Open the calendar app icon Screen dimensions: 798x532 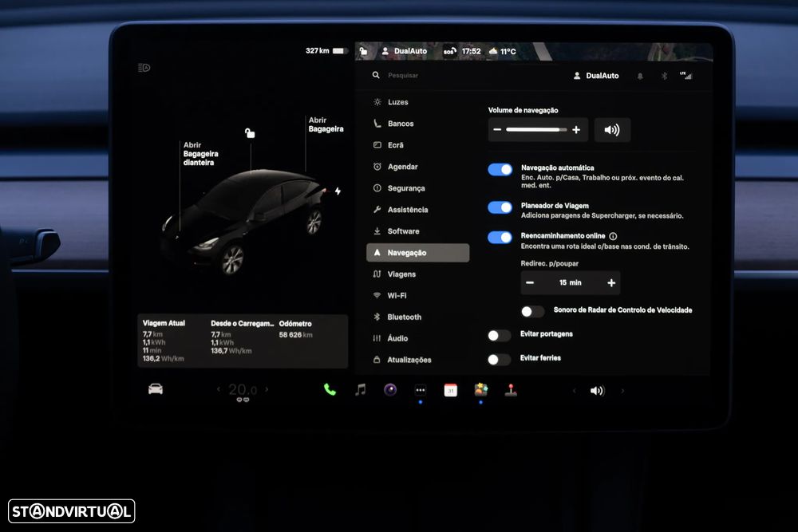[450, 390]
